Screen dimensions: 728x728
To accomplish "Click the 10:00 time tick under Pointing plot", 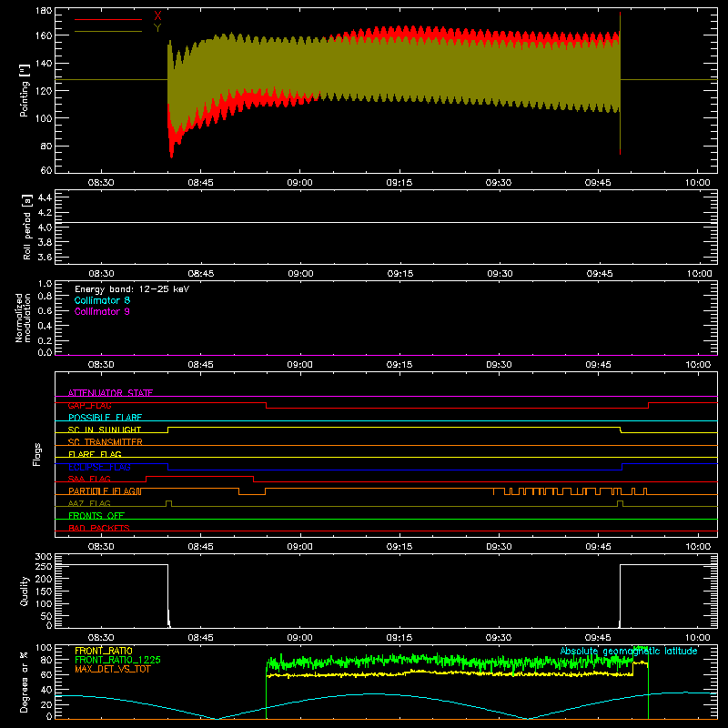I will pos(697,183).
